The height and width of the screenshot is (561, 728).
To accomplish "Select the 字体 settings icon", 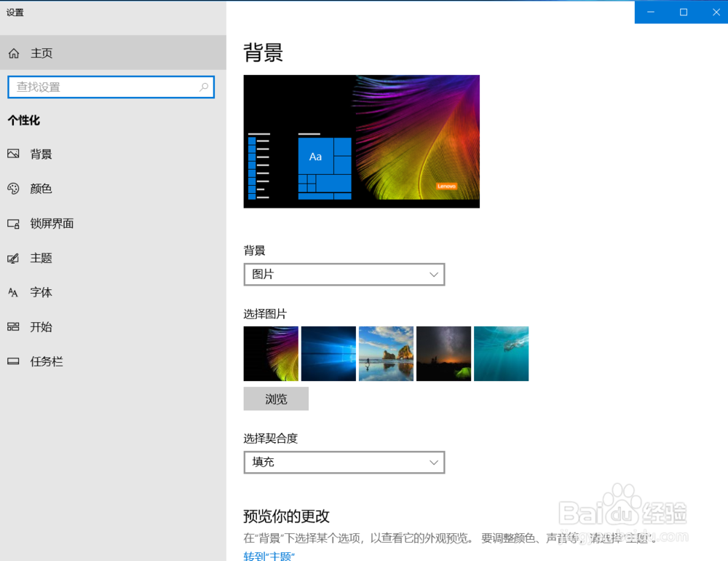I will (x=15, y=292).
